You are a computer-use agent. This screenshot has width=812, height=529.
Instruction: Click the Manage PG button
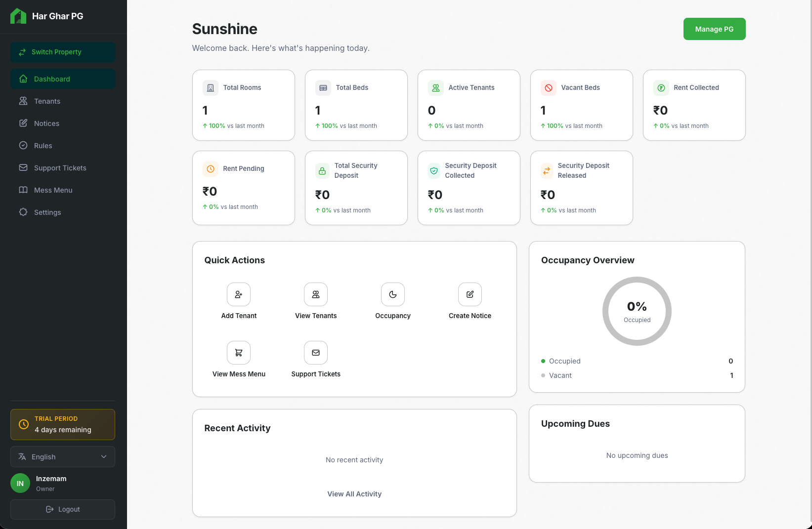[x=714, y=29]
